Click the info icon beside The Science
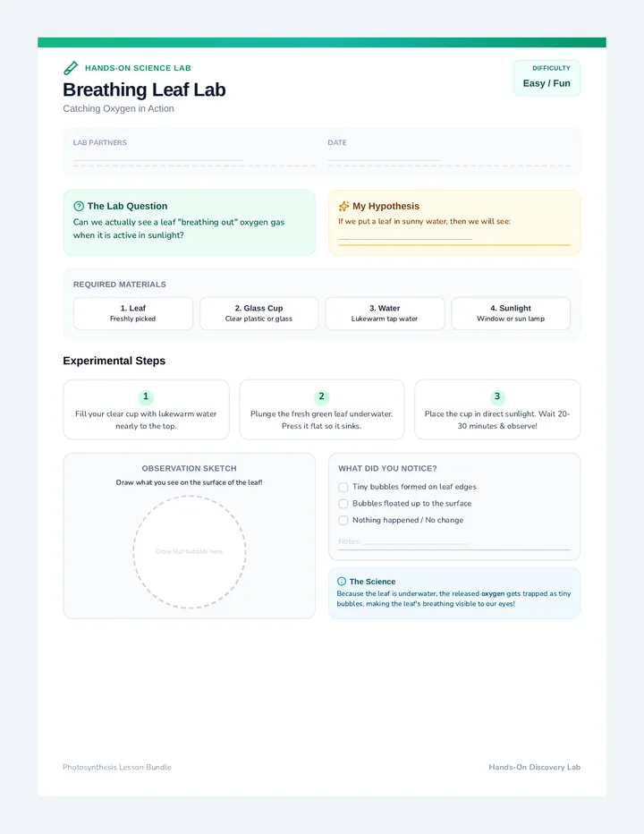The width and height of the screenshot is (644, 834). click(342, 582)
